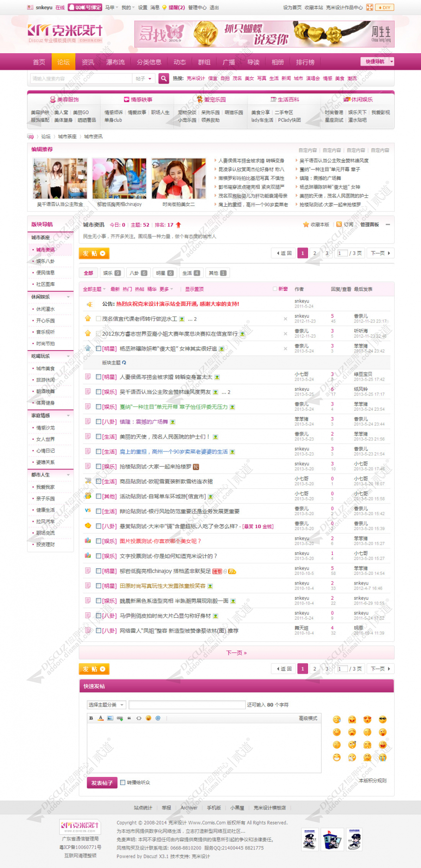Screen dimensions: 421x868
Task: Open the 更多 filter dropdown
Action: click(166, 289)
